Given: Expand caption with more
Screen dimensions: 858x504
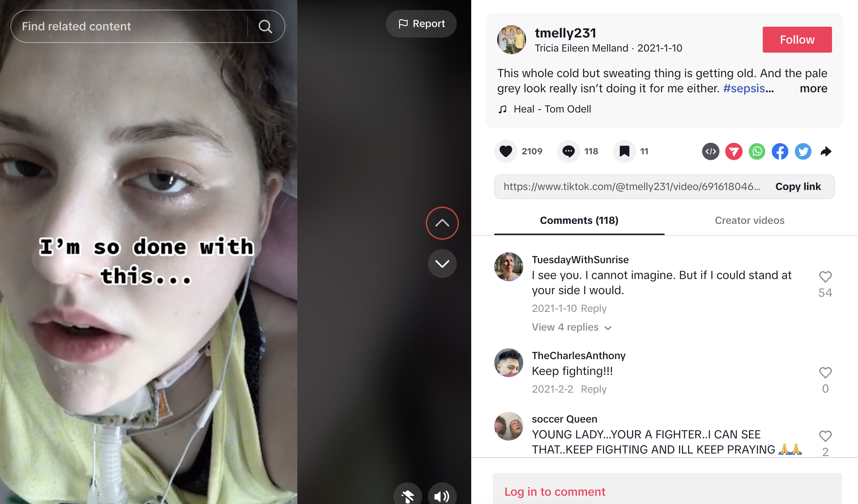Looking at the screenshot, I should click(x=813, y=88).
